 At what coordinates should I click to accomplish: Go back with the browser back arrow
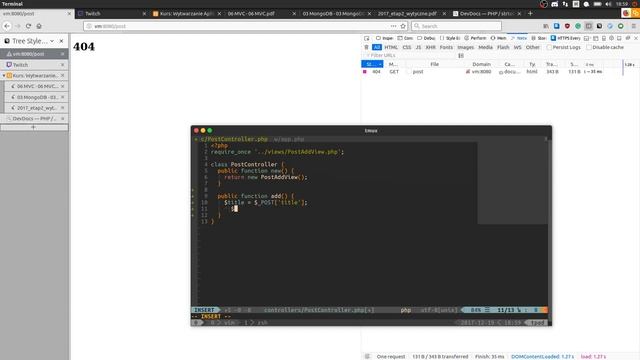click(x=7, y=26)
